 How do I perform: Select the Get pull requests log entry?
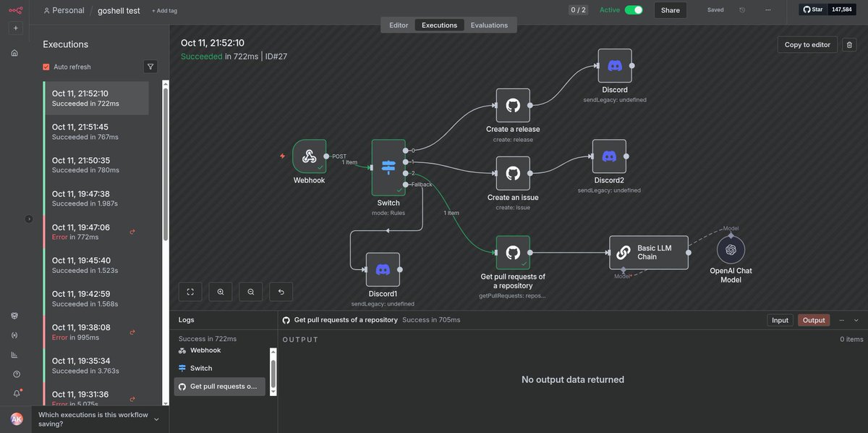(220, 387)
